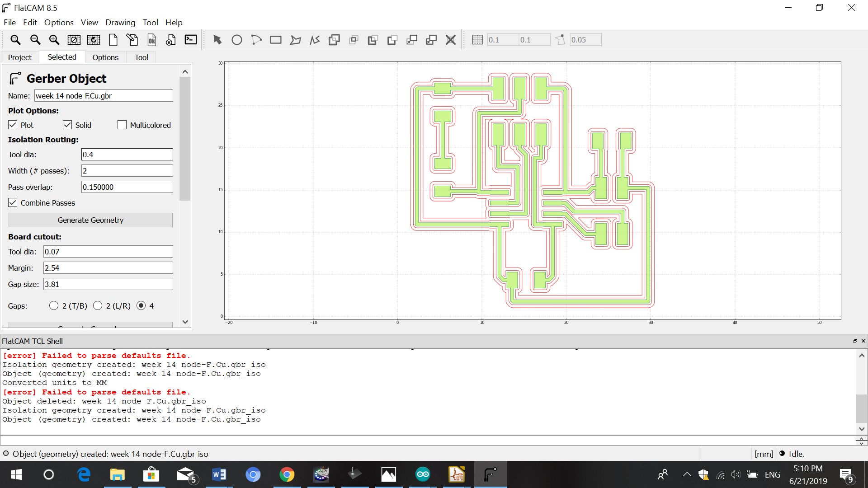The width and height of the screenshot is (868, 488).
Task: Select the 2 (T/B) gaps radio button
Action: pyautogui.click(x=54, y=306)
